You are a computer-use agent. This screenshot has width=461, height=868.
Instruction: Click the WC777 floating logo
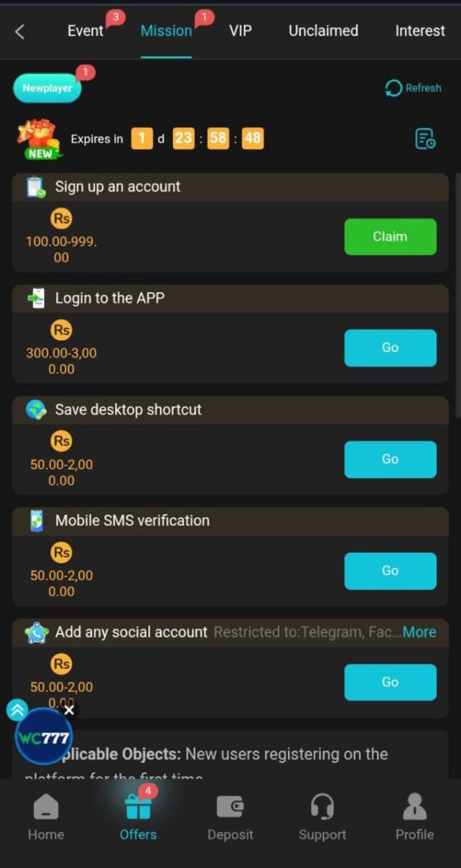pyautogui.click(x=44, y=737)
